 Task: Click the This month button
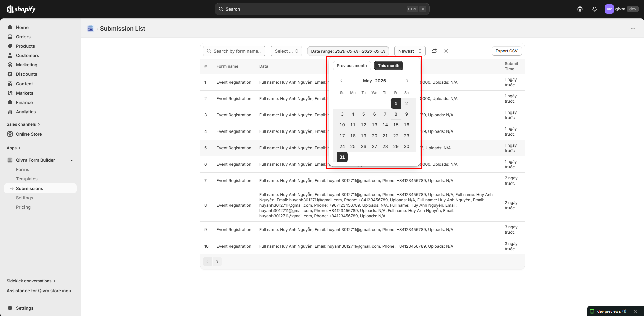(x=389, y=66)
